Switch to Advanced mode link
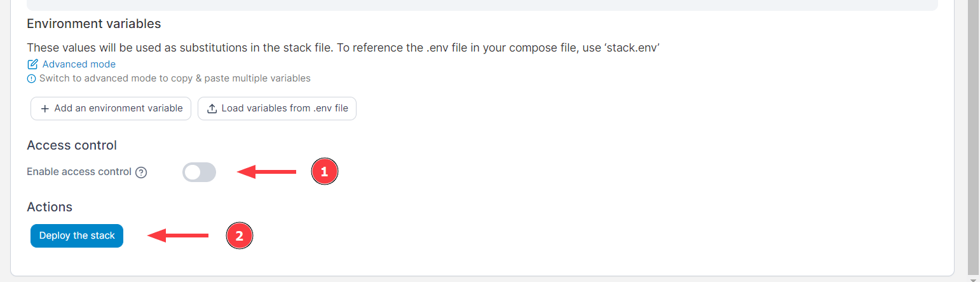This screenshot has height=282, width=980. [x=79, y=64]
